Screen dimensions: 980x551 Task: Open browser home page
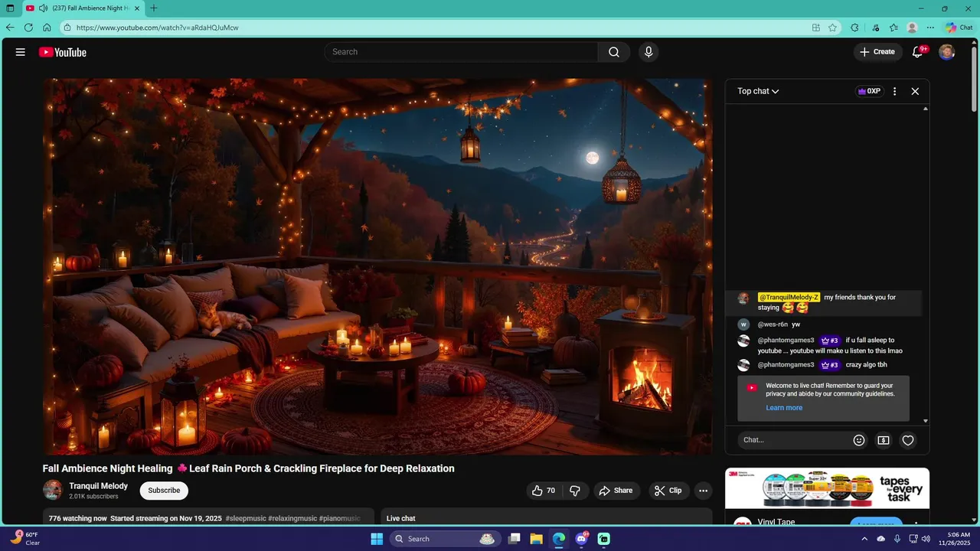click(47, 28)
